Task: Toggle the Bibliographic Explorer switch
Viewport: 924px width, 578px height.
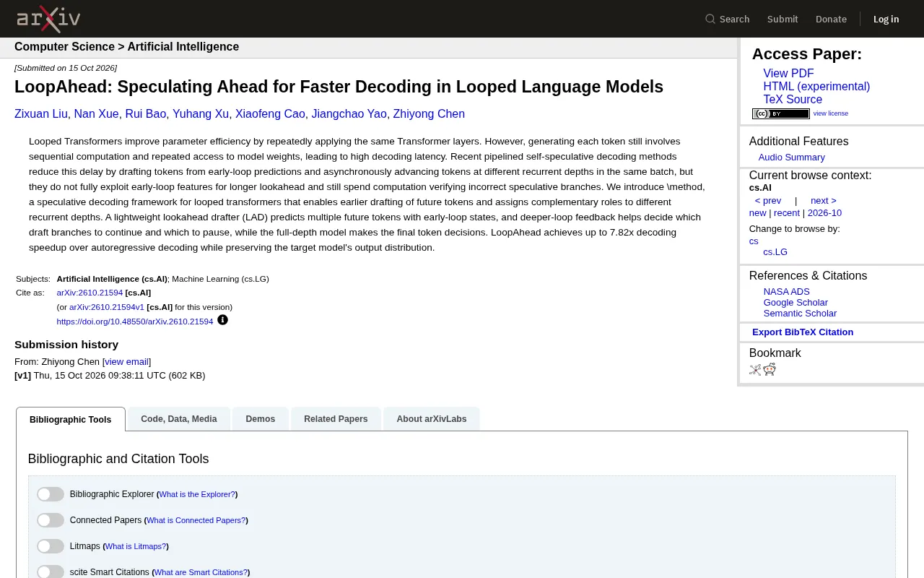Action: (51, 494)
